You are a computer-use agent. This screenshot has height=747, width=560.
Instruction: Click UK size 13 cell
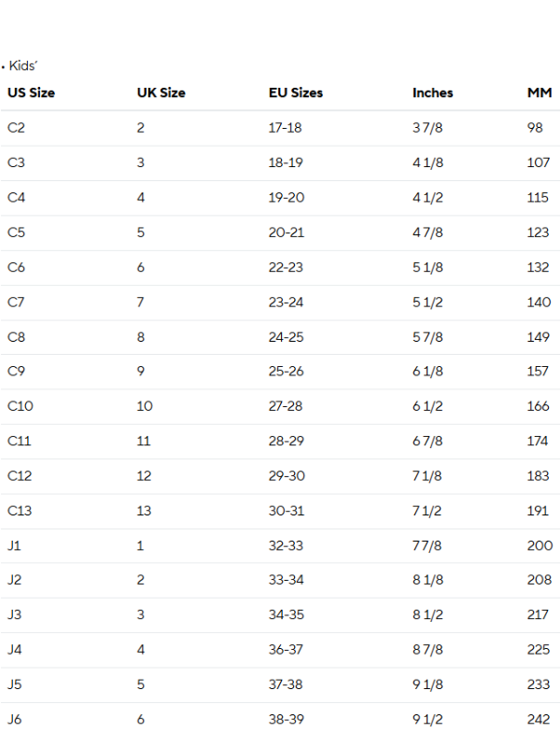[144, 511]
